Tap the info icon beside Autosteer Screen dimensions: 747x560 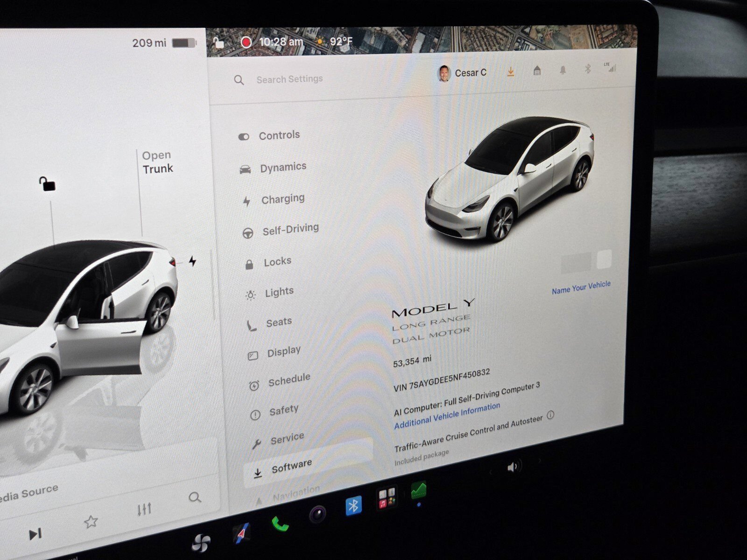pyautogui.click(x=550, y=415)
